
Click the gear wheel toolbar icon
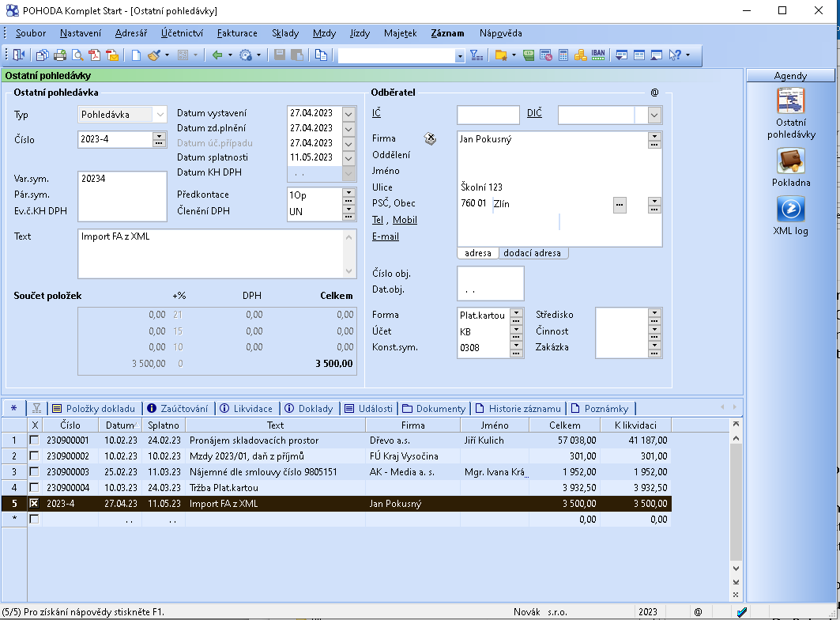(x=246, y=55)
